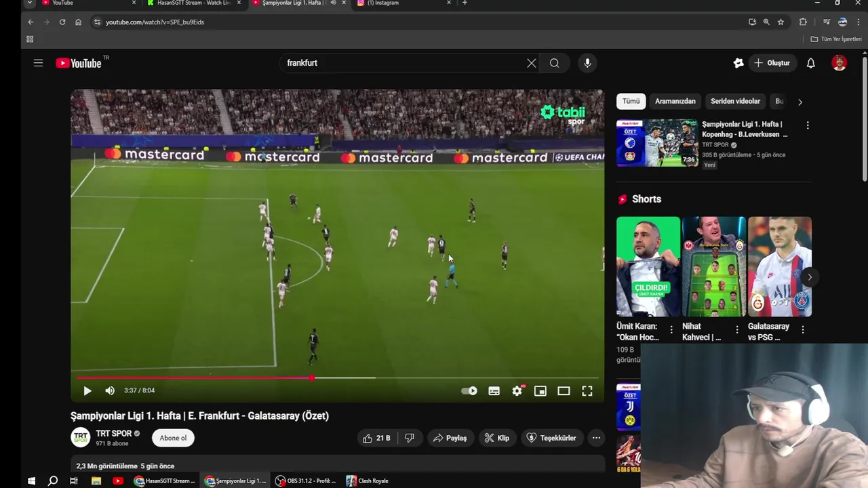
Task: Select the Tümü filter chip
Action: point(631,101)
